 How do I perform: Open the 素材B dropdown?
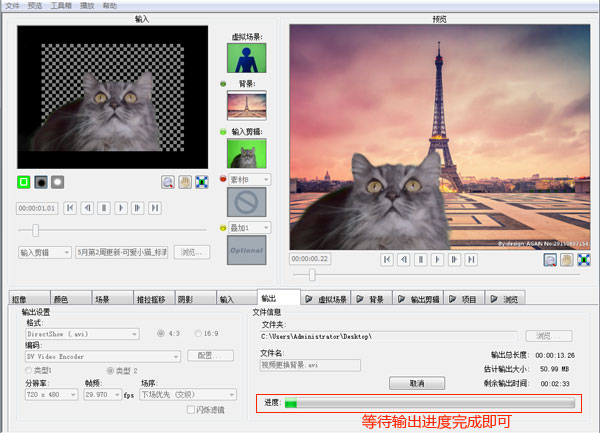250,179
